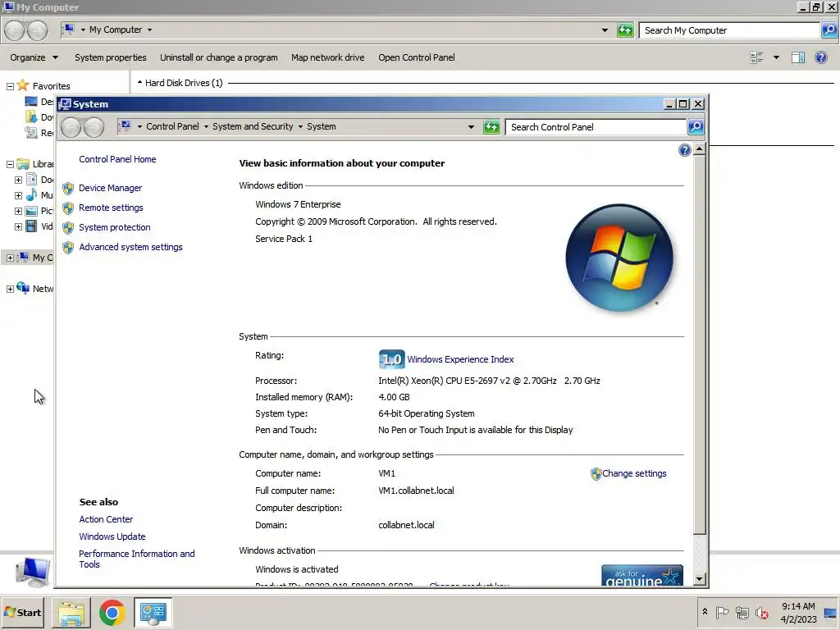Screen dimensions: 840x630
Task: Open System protection link
Action: click(x=115, y=227)
